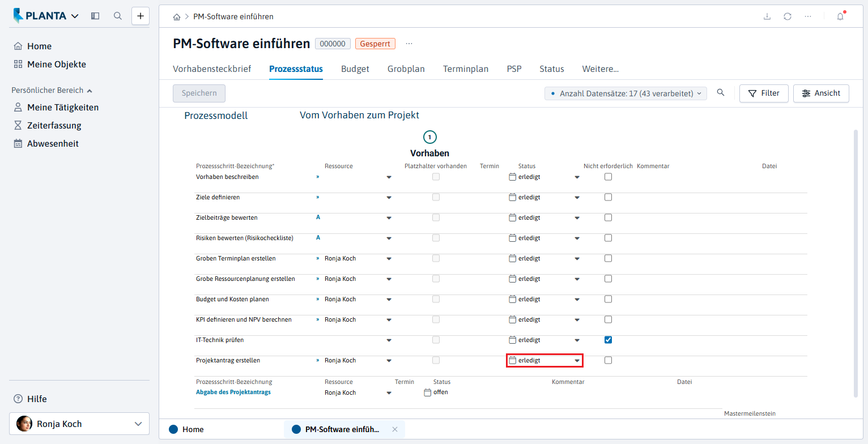Open status dropdown for KPI definieren row
Screen dimensions: 868x444
click(x=577, y=320)
